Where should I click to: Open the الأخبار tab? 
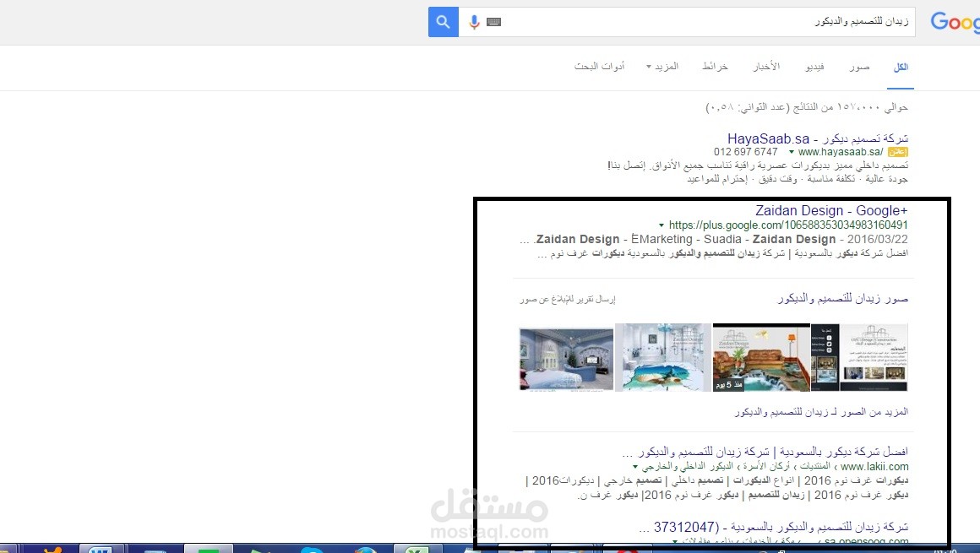coord(766,67)
